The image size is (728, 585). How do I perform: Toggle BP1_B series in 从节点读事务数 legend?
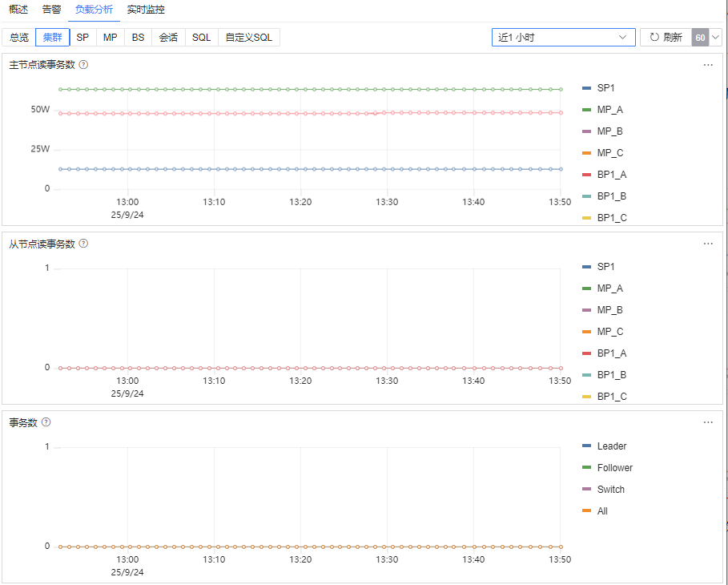pyautogui.click(x=604, y=375)
